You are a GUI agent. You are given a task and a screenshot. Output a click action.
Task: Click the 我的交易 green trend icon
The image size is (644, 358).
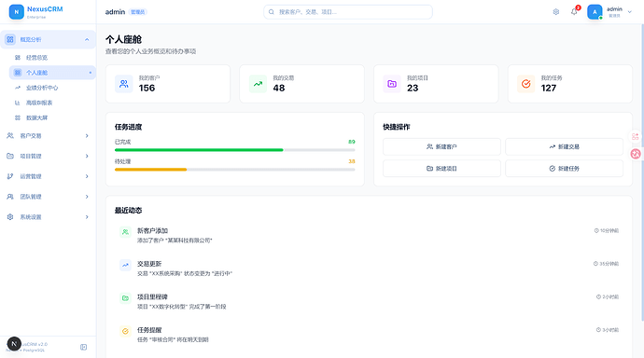coord(258,84)
